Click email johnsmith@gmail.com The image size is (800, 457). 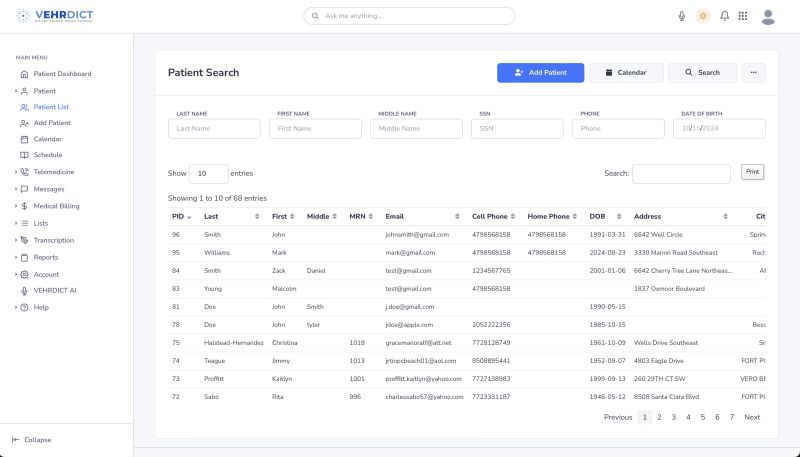click(x=417, y=235)
